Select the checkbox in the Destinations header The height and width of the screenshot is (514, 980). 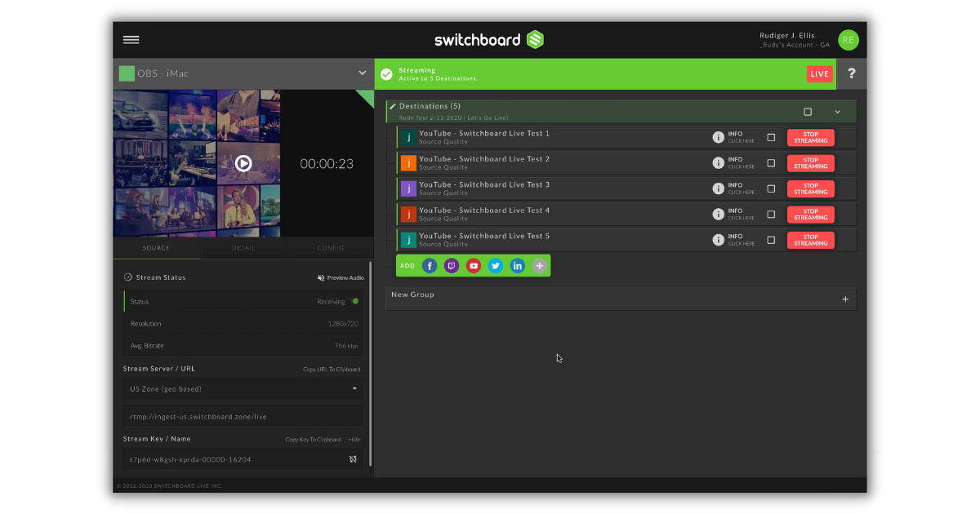807,110
